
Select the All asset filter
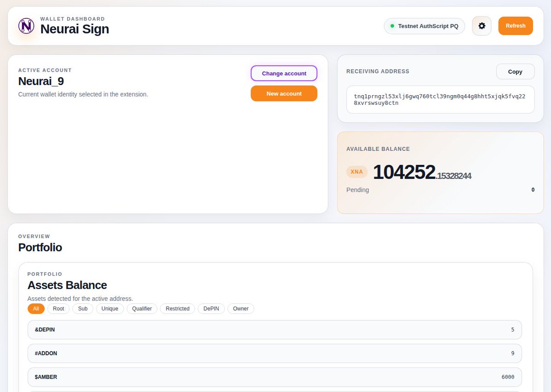coord(36,308)
